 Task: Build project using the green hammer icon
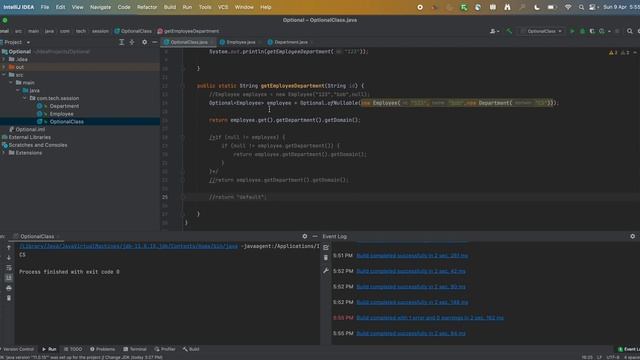pos(509,31)
